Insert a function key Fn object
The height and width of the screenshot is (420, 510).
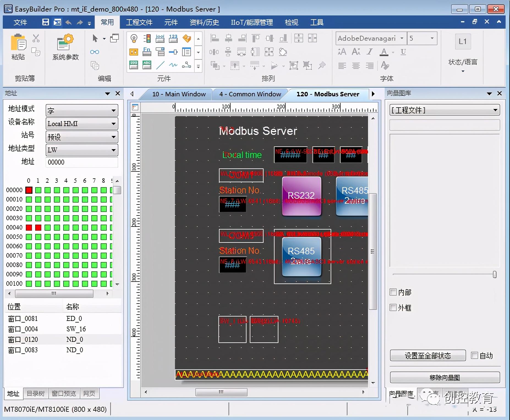[x=147, y=52]
